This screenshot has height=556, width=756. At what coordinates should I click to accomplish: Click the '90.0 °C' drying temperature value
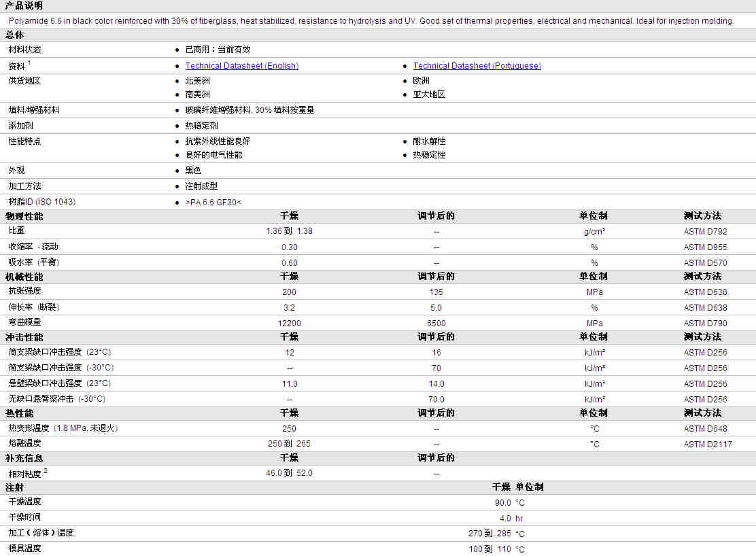(x=510, y=502)
